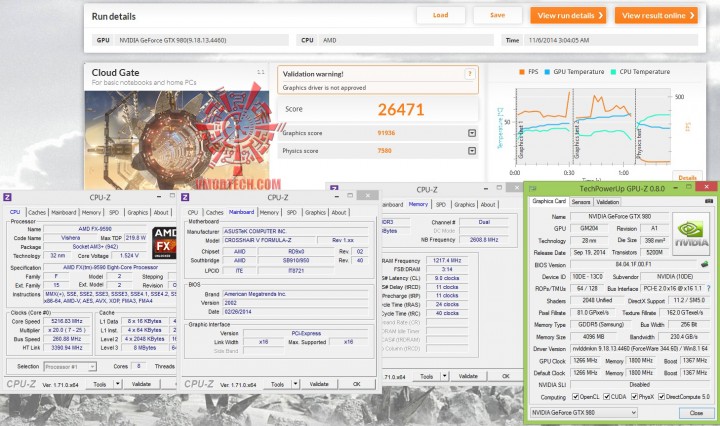Click the View result online button
This screenshot has width=720, height=426.
[x=657, y=15]
